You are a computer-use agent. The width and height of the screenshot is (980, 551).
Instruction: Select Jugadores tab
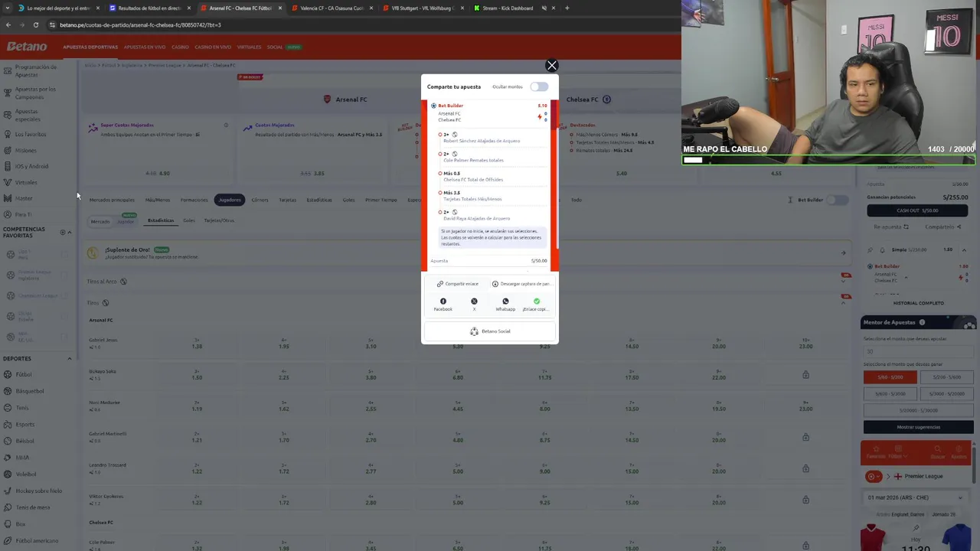[230, 200]
